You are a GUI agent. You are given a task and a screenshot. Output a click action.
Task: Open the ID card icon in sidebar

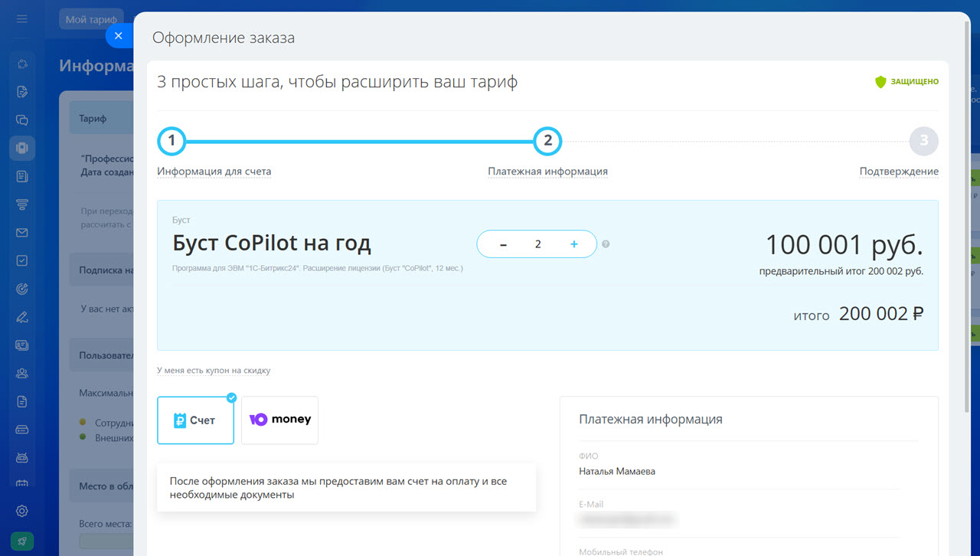coord(22,345)
